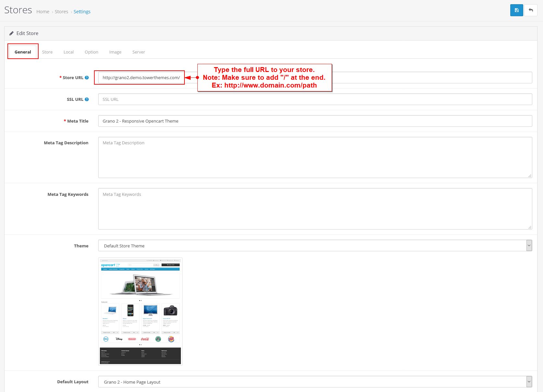Screen dimensions: 543x392
Task: Open SSL URL help tooltip icon
Action: pyautogui.click(x=87, y=100)
